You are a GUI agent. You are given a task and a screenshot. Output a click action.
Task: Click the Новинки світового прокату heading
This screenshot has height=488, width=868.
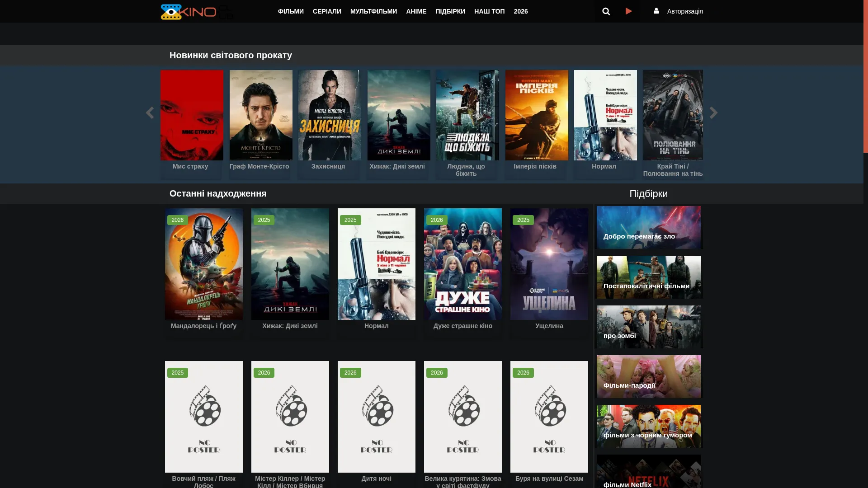[231, 55]
